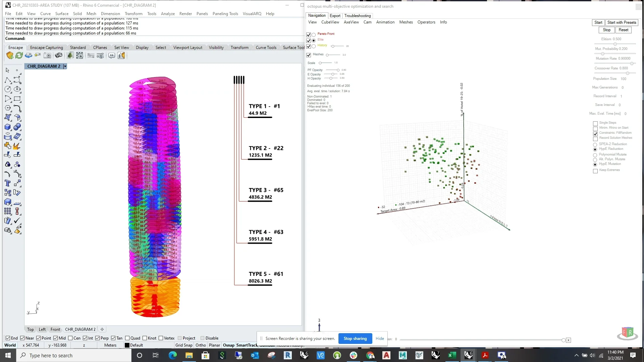Click the Enscape start shield icon
The image size is (644, 362).
(x=10, y=56)
